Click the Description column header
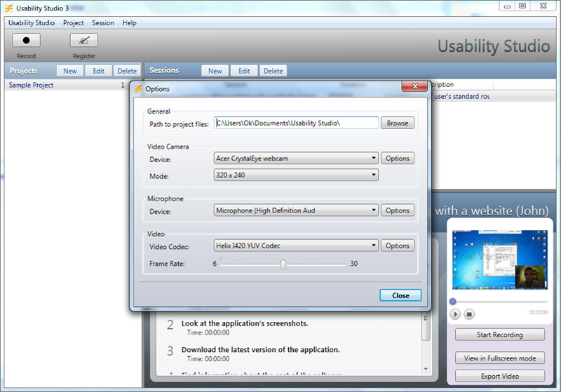The width and height of the screenshot is (561, 392). pyautogui.click(x=462, y=85)
